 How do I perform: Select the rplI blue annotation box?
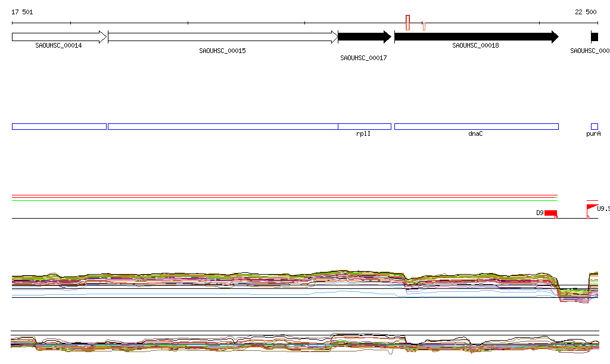(364, 126)
